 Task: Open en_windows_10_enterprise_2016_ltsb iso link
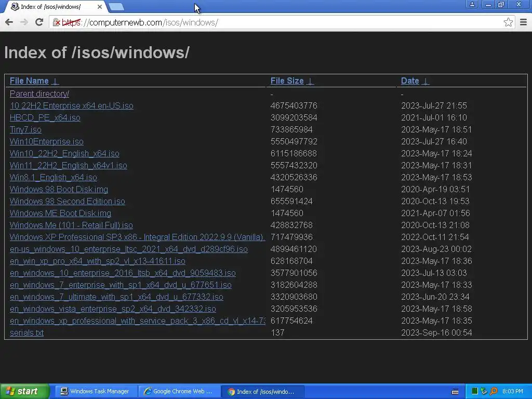click(x=123, y=273)
